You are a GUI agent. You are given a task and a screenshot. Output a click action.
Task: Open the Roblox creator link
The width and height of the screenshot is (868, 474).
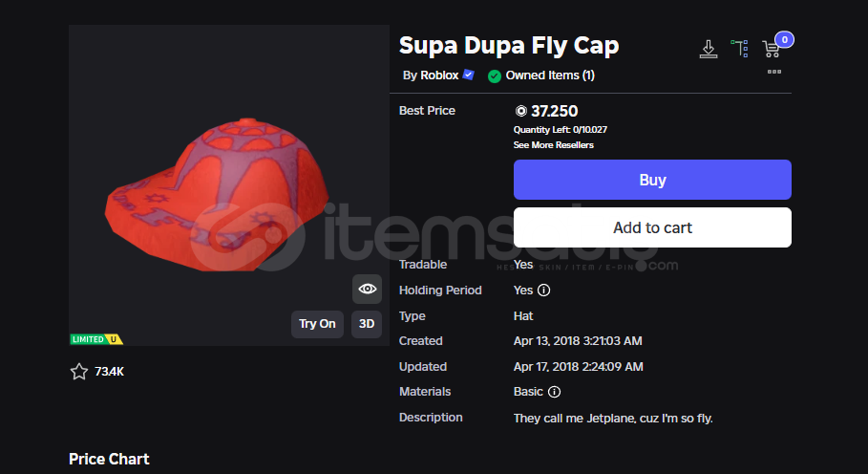click(x=439, y=75)
